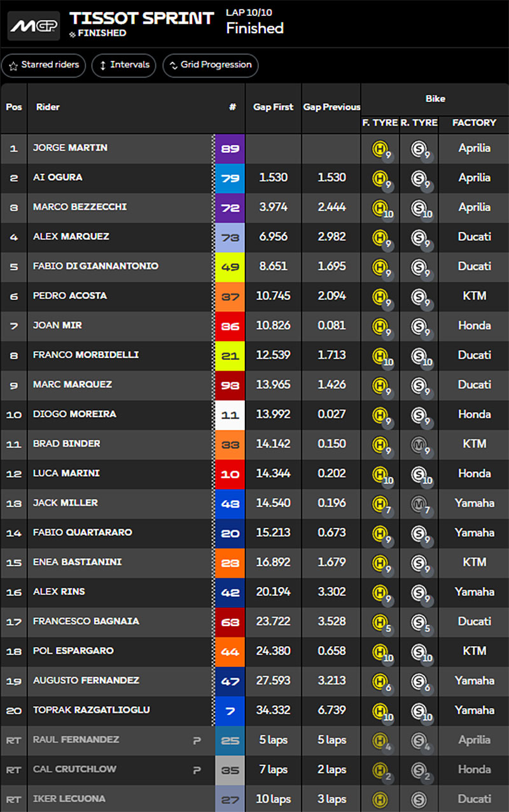Open Ai Ogura's rider row
The height and width of the screenshot is (812, 509).
coord(254,178)
